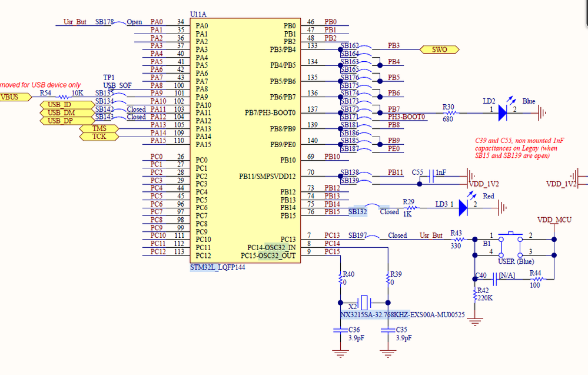Viewport: 588px width, 375px height.
Task: Select the R43 330 resistor symbol
Action: [x=457, y=239]
